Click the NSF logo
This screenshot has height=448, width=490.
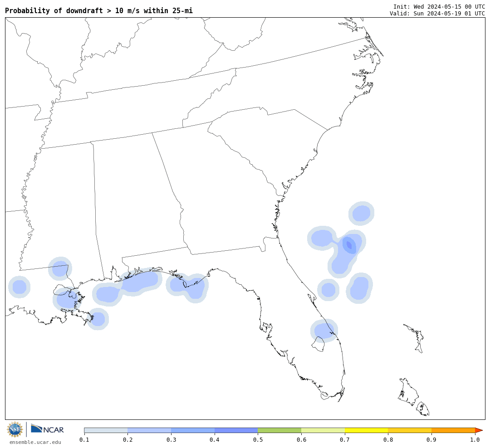pos(15,429)
